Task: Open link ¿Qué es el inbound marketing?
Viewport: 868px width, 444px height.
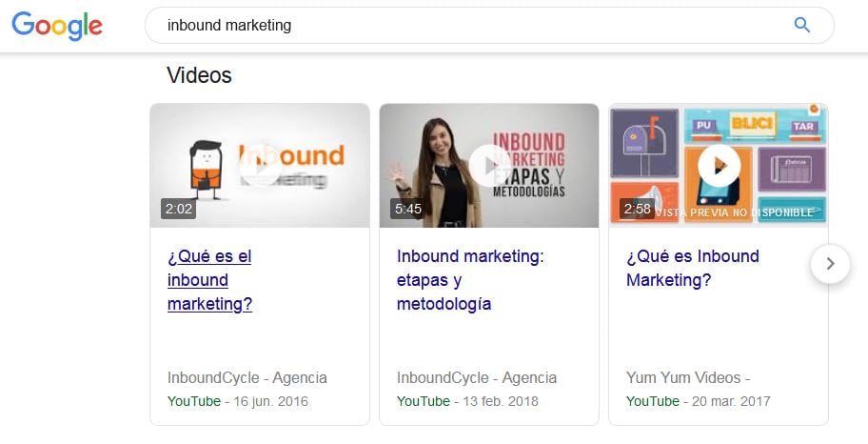Action: tap(209, 280)
